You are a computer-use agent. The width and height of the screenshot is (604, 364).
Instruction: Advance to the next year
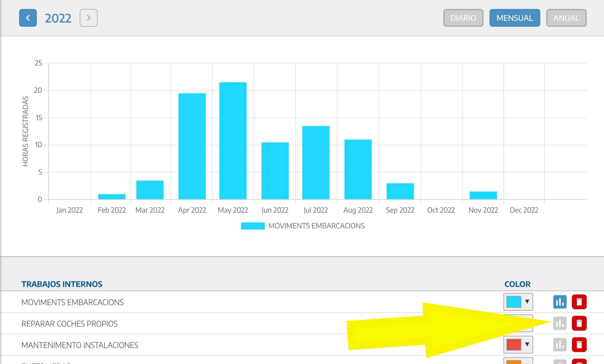(88, 18)
